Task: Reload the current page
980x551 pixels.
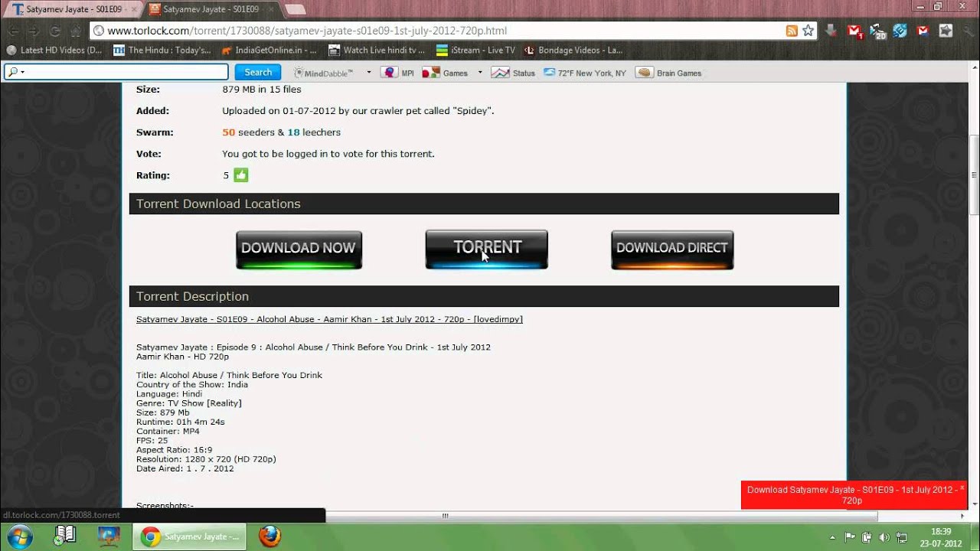Action: point(54,31)
